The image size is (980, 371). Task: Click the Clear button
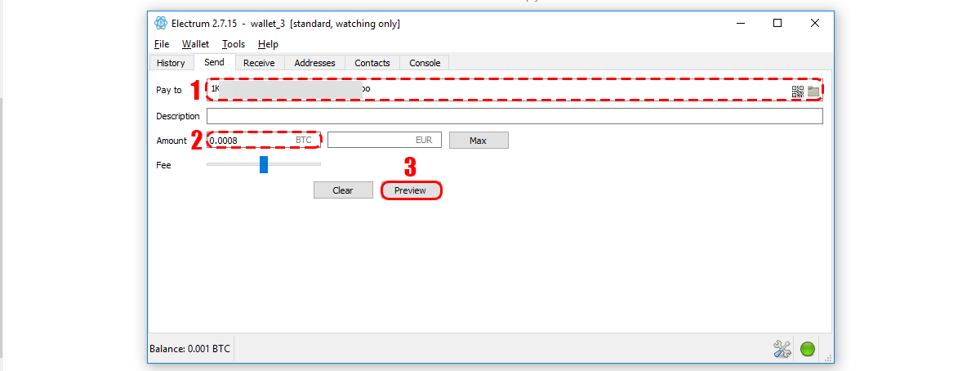(x=343, y=190)
